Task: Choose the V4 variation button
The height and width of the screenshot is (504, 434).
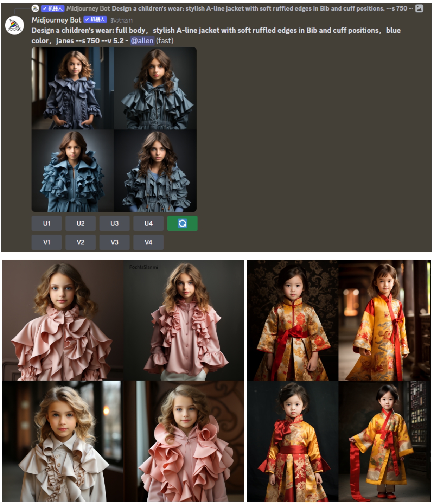Action: coord(148,242)
